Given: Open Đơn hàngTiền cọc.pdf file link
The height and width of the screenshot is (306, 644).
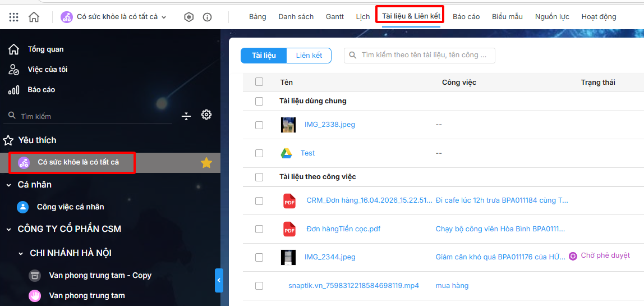Looking at the screenshot, I should [343, 229].
